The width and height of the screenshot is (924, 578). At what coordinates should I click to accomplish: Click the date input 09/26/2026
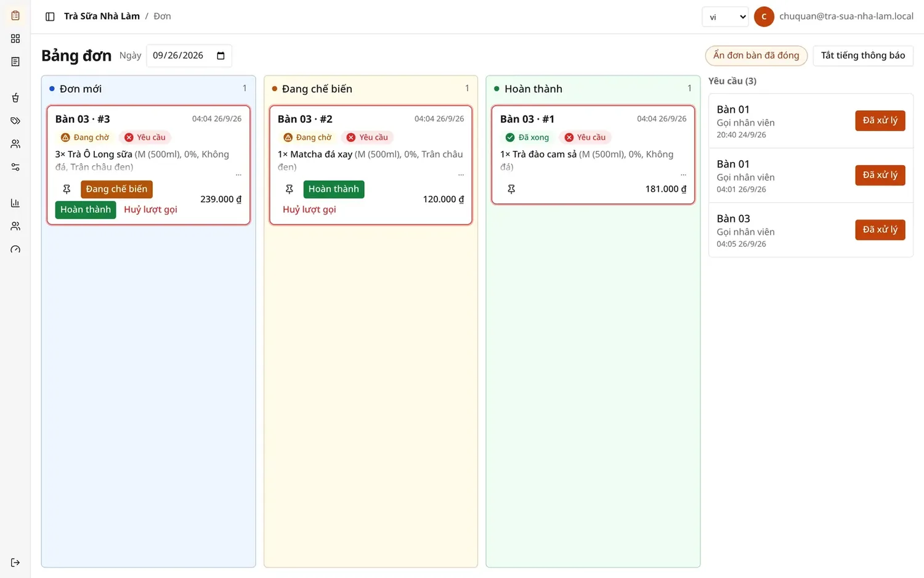[188, 55]
